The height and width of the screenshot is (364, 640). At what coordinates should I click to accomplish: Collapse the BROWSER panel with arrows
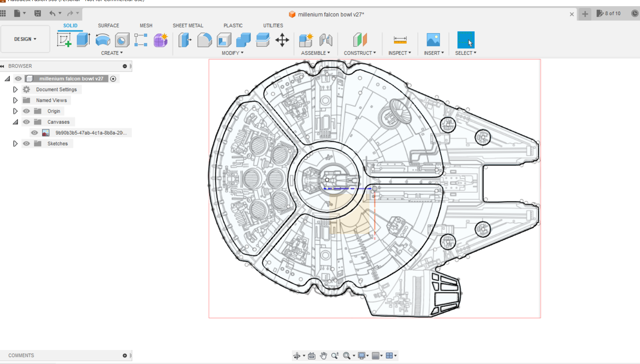click(2, 66)
